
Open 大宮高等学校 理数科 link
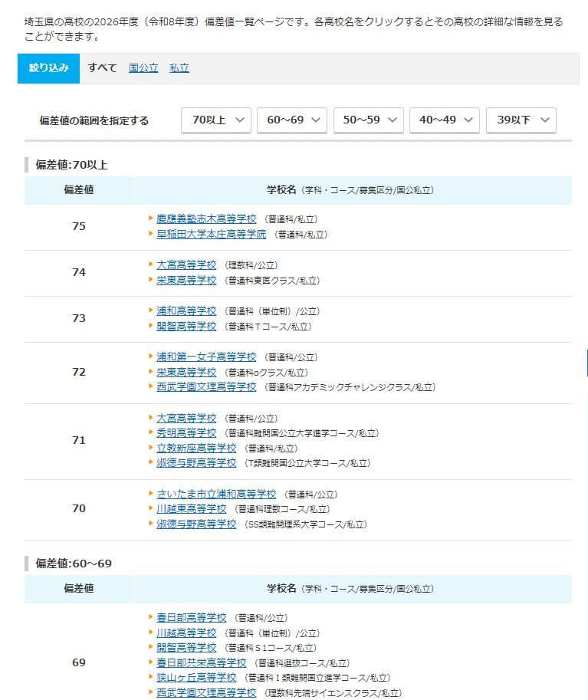tap(186, 265)
